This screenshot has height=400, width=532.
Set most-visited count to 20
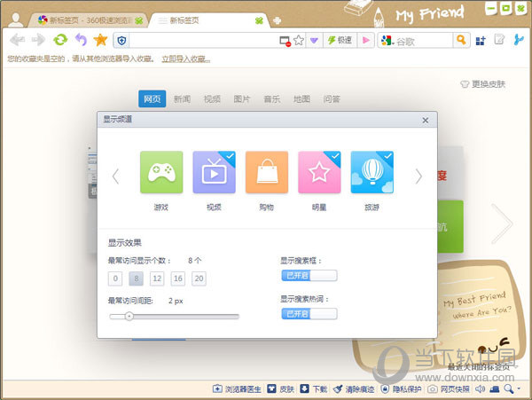[199, 278]
